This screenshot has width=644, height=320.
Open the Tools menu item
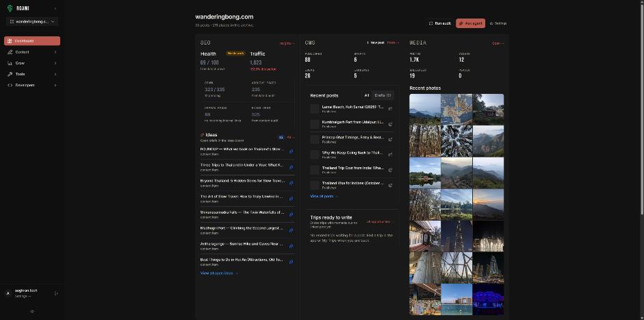32,74
